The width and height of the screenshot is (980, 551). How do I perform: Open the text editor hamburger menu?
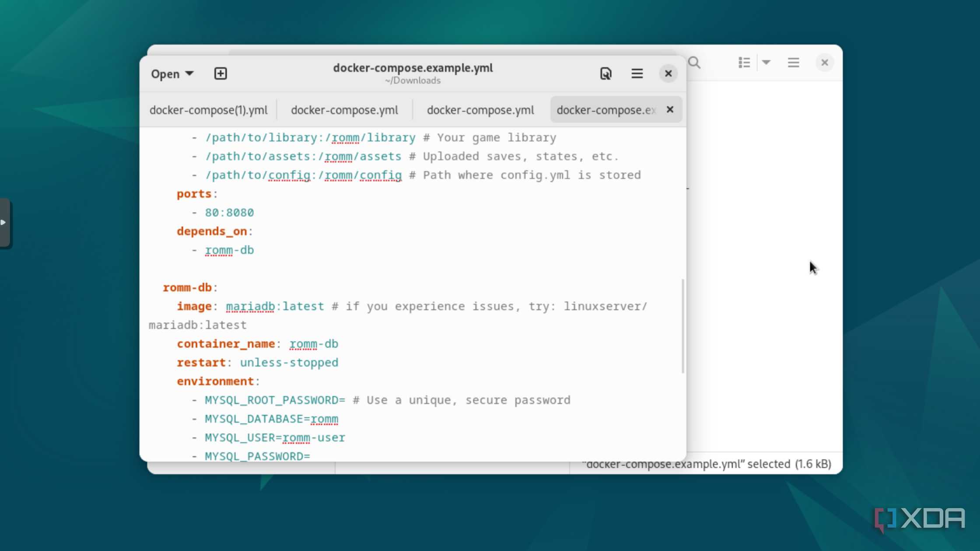pyautogui.click(x=637, y=73)
